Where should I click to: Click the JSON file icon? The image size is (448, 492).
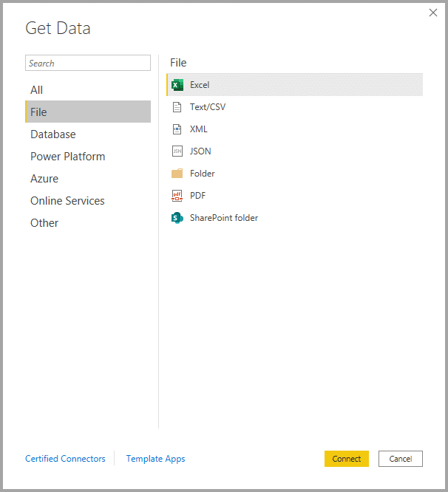pyautogui.click(x=177, y=151)
